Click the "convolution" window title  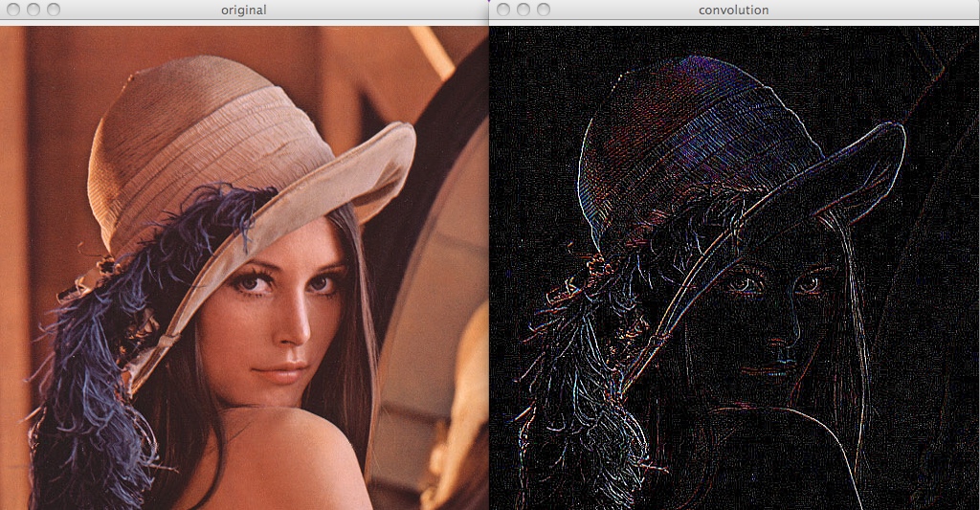(x=734, y=10)
